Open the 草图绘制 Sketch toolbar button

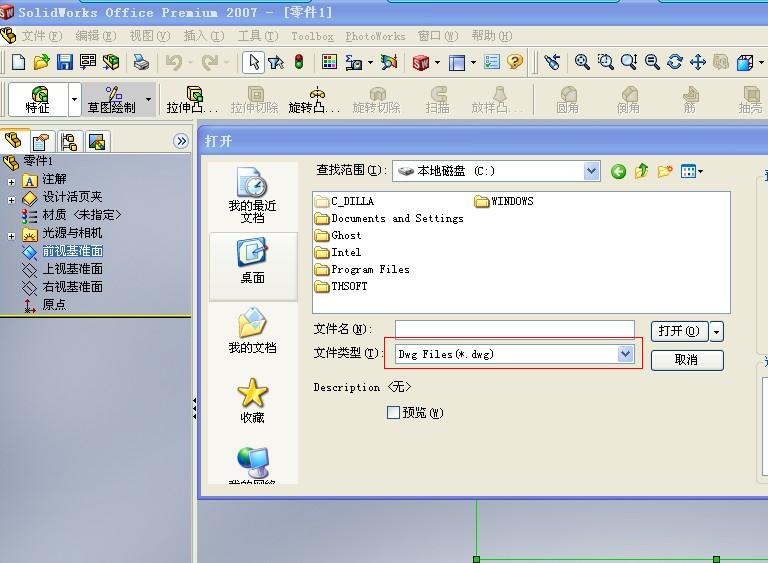pos(112,99)
